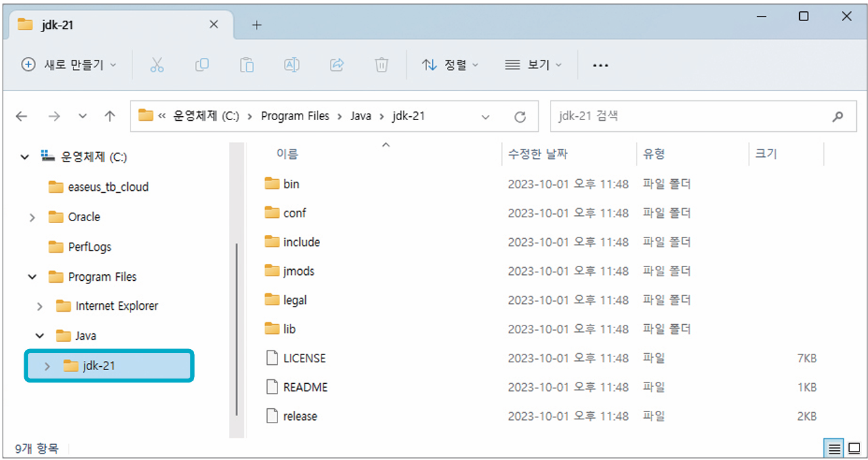The height and width of the screenshot is (460, 868).
Task: Open the see more (...) menu
Action: coord(600,64)
